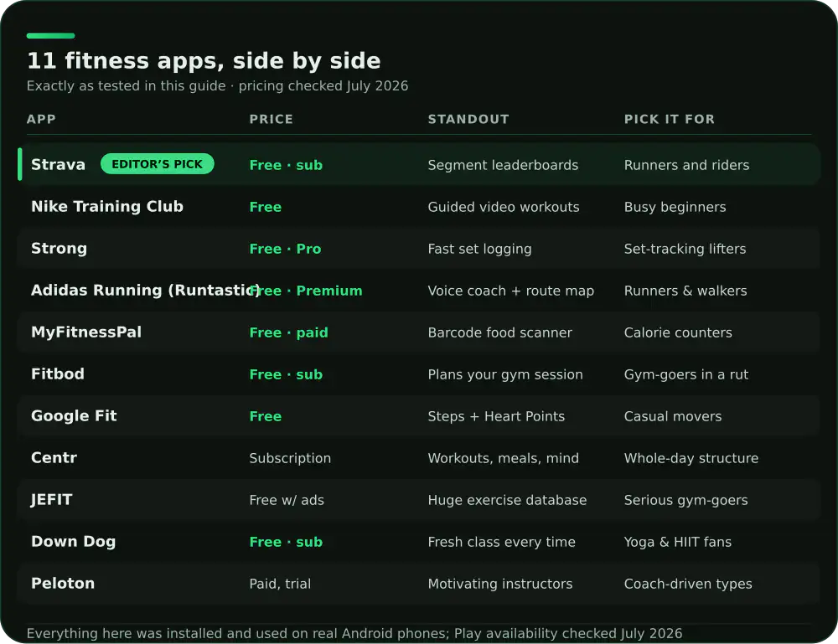Click the "Motivating instructors" cell
This screenshot has width=838, height=644.
pyautogui.click(x=499, y=584)
